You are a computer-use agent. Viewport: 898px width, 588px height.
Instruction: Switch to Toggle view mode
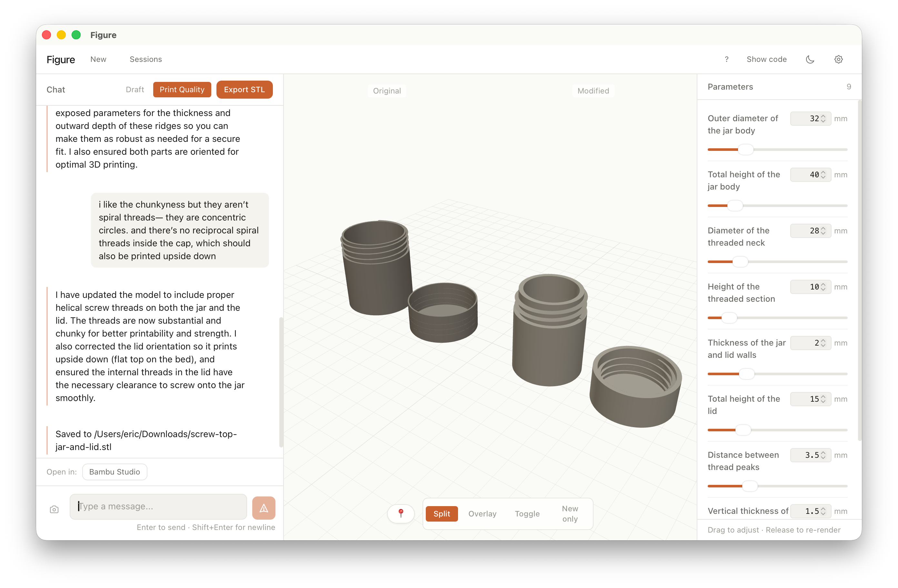(x=527, y=513)
